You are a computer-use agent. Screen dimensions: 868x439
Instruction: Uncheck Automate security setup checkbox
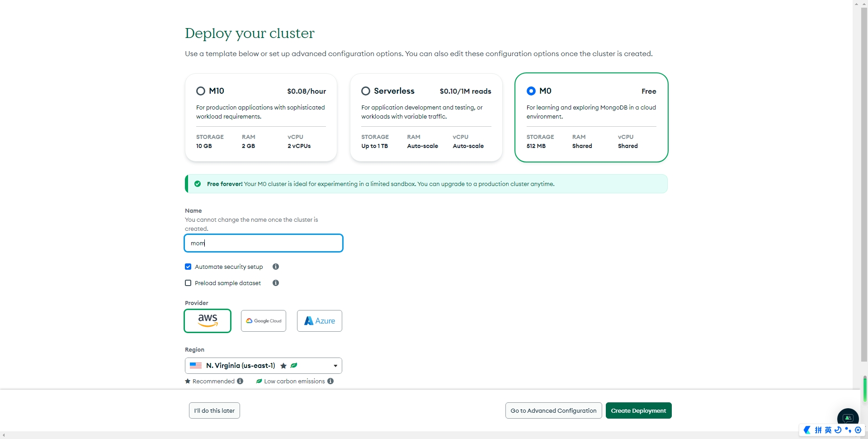[x=188, y=267]
